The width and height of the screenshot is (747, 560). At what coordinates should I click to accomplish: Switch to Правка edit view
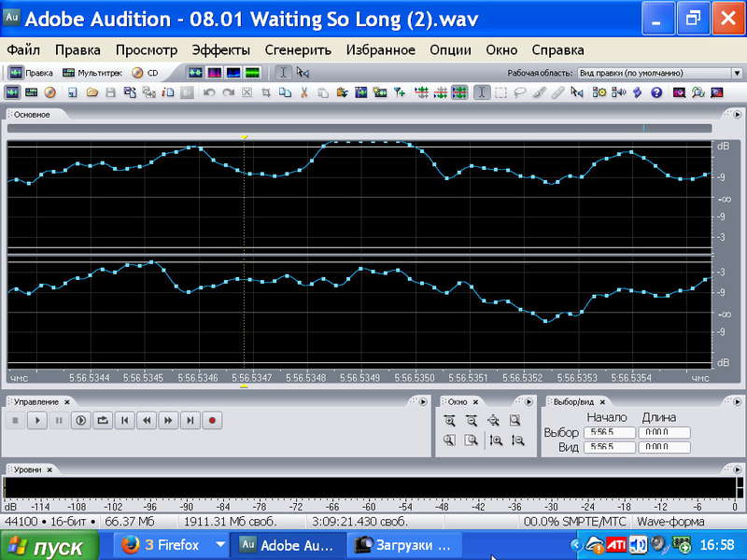31,73
